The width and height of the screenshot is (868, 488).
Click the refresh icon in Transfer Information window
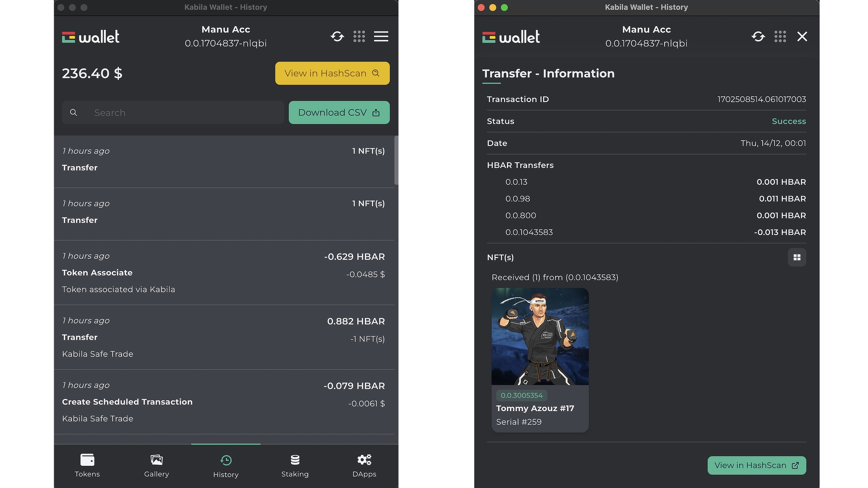click(758, 37)
